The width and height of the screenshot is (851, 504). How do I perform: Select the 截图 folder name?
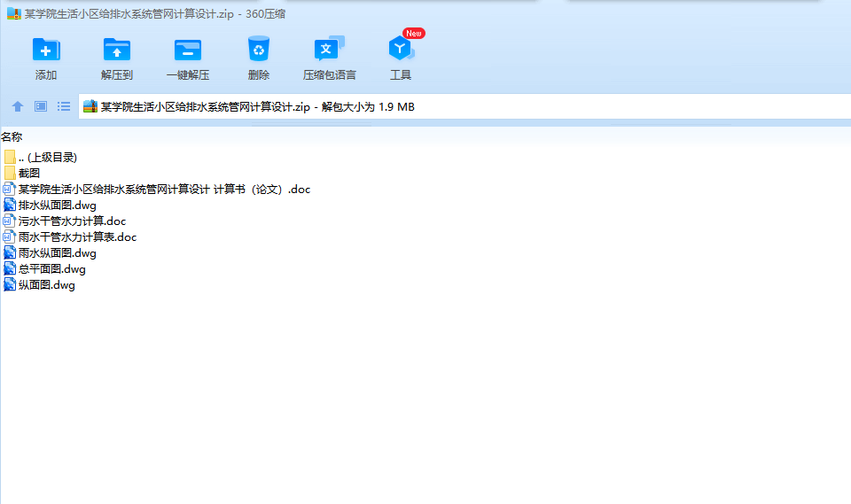pos(29,173)
